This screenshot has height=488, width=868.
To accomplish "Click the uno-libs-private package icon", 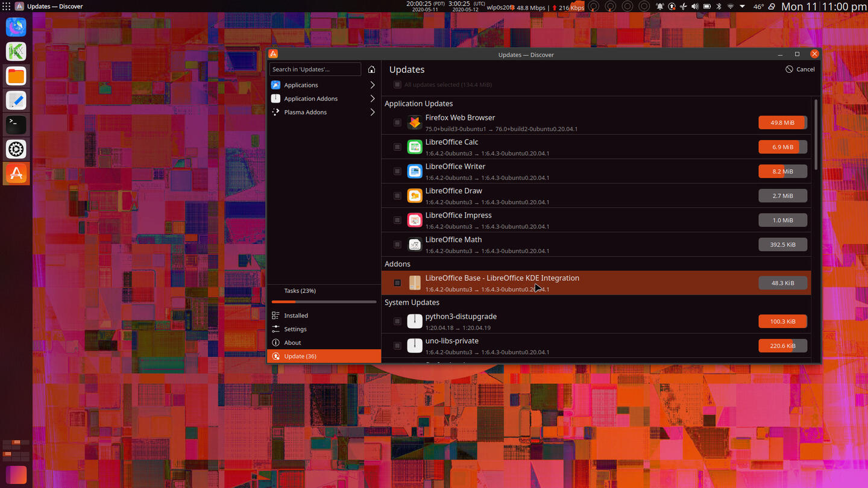I will pos(415,346).
